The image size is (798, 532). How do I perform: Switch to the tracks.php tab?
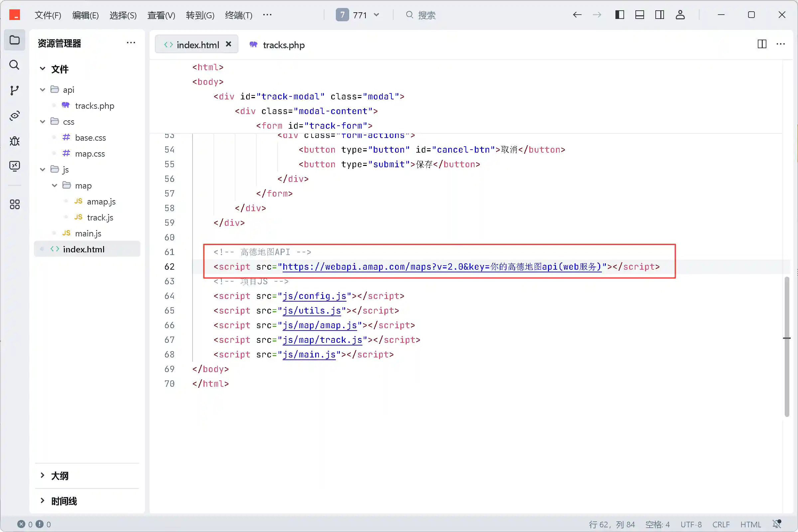pos(283,45)
